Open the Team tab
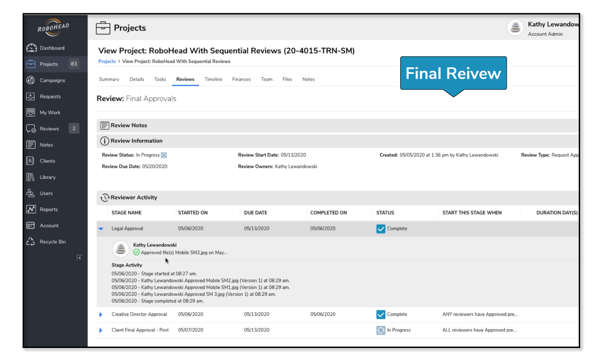607x364 pixels. click(x=267, y=79)
